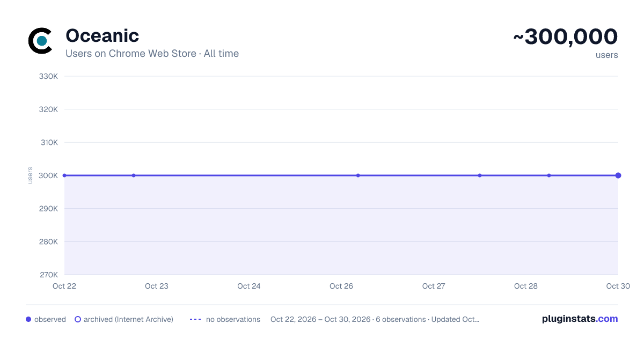Click the archived legend hollow circle icon

click(x=78, y=319)
